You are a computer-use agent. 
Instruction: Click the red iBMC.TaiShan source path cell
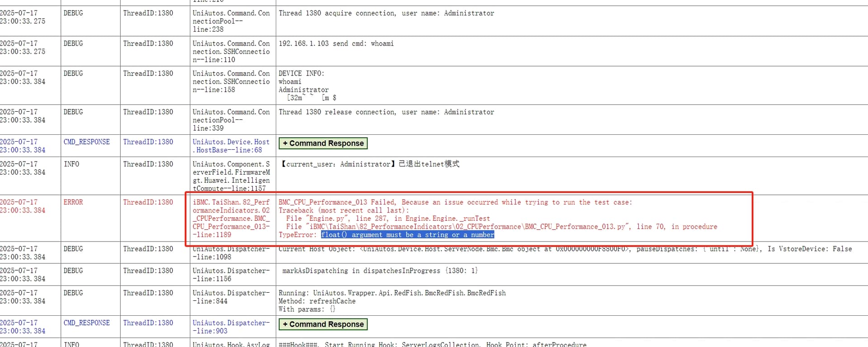click(x=231, y=219)
